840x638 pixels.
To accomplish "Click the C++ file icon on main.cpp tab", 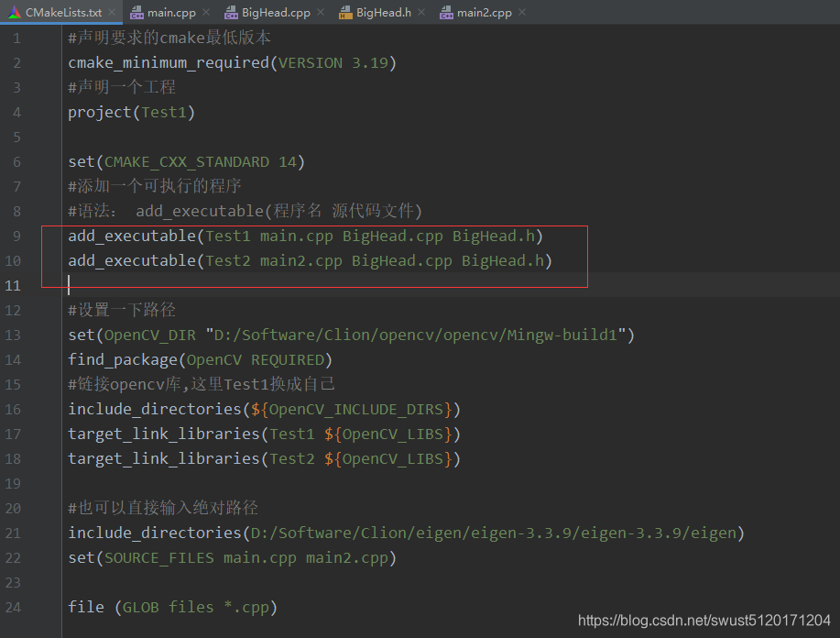I will 138,12.
